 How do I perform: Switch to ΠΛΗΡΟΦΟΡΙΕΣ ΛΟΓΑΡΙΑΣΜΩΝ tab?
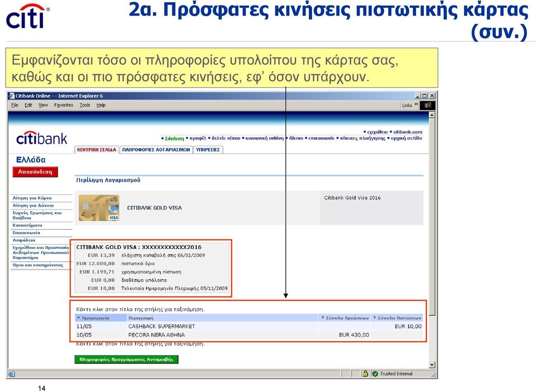[x=156, y=150]
